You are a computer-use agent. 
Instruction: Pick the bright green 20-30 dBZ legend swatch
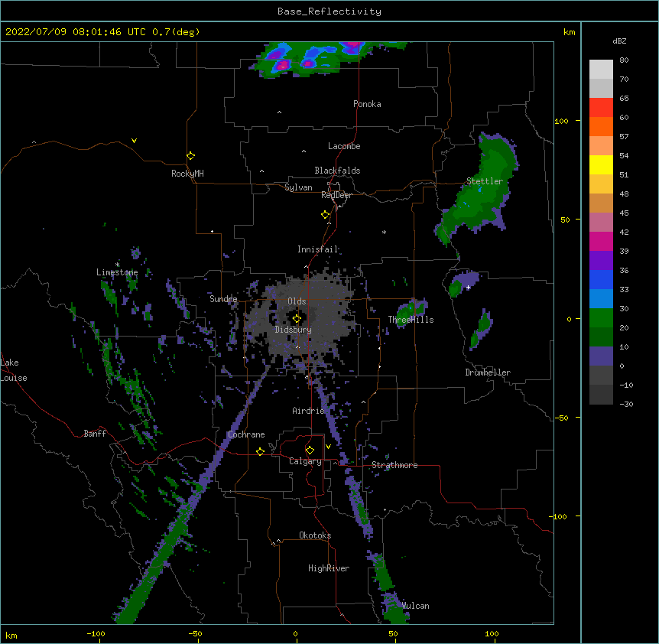[x=601, y=318]
